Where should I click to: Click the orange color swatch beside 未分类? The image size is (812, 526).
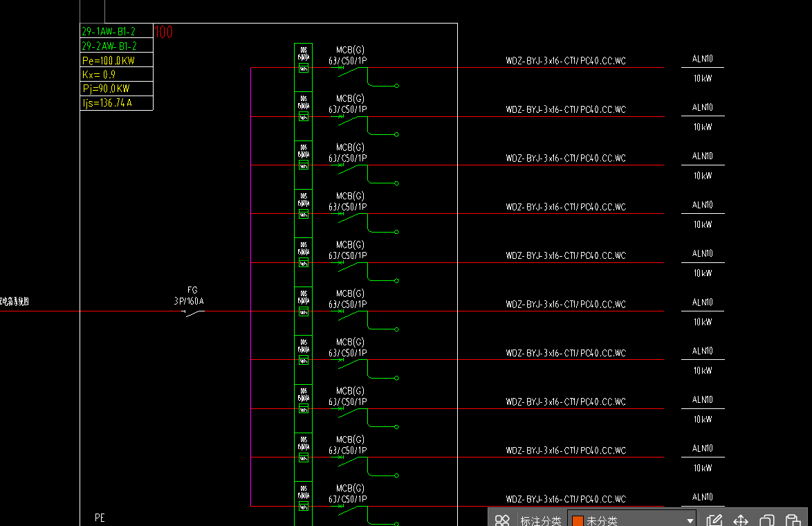(x=578, y=521)
